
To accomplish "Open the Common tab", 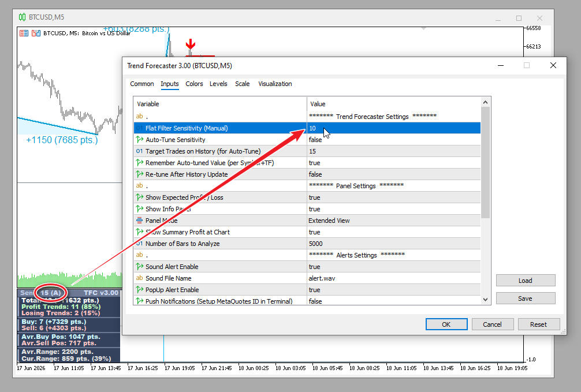I will point(142,84).
